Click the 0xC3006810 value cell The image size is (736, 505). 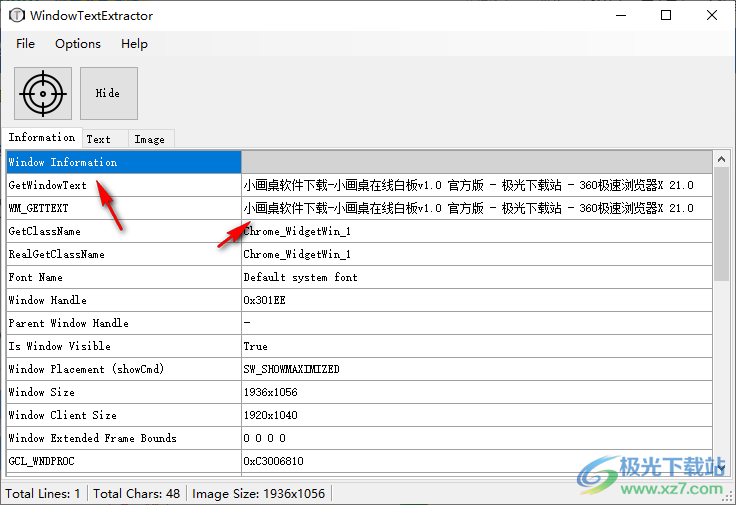click(477, 461)
